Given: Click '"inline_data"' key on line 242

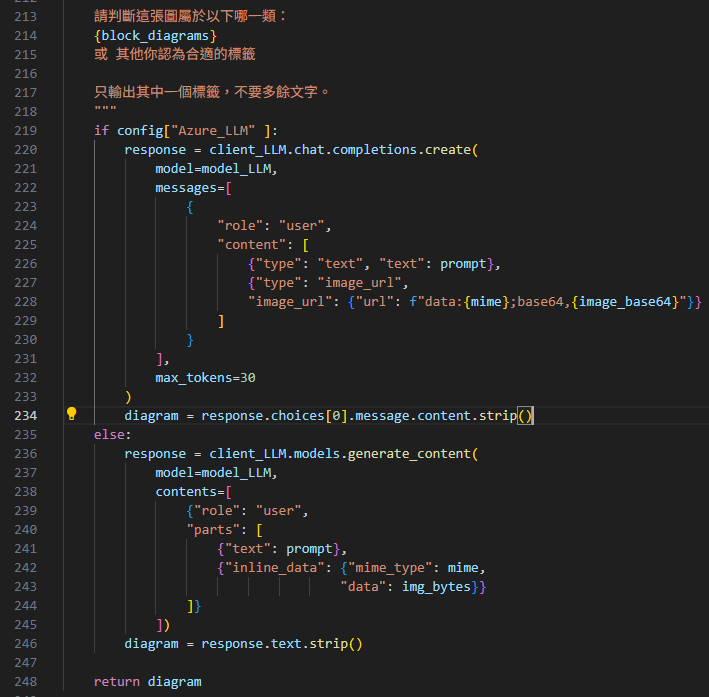Looking at the screenshot, I should tap(274, 568).
